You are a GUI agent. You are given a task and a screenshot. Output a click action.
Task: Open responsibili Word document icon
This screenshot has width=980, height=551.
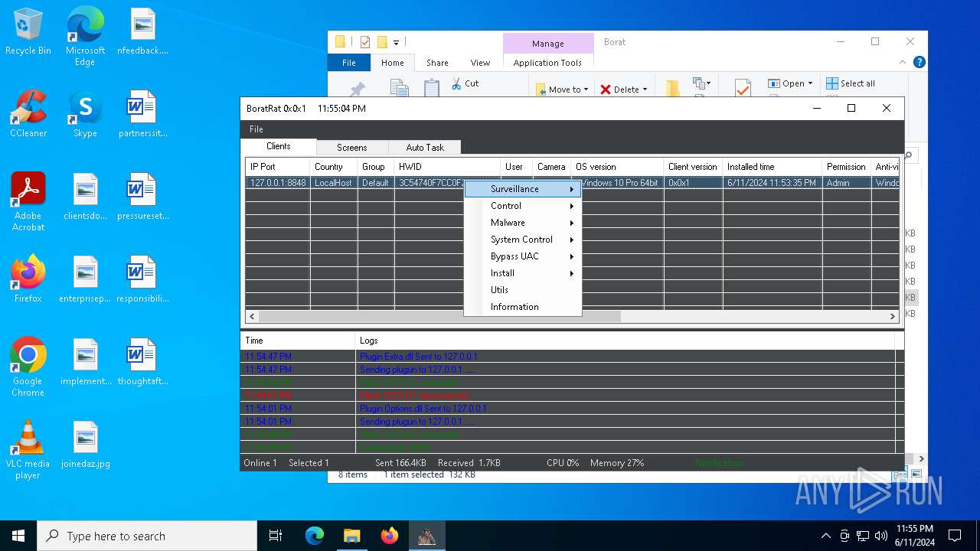pyautogui.click(x=142, y=279)
